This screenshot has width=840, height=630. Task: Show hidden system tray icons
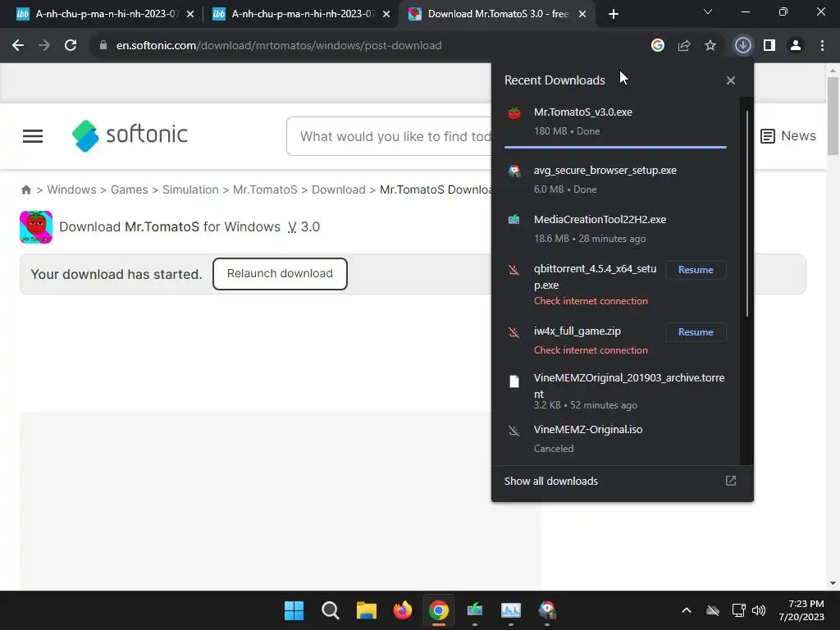(687, 610)
